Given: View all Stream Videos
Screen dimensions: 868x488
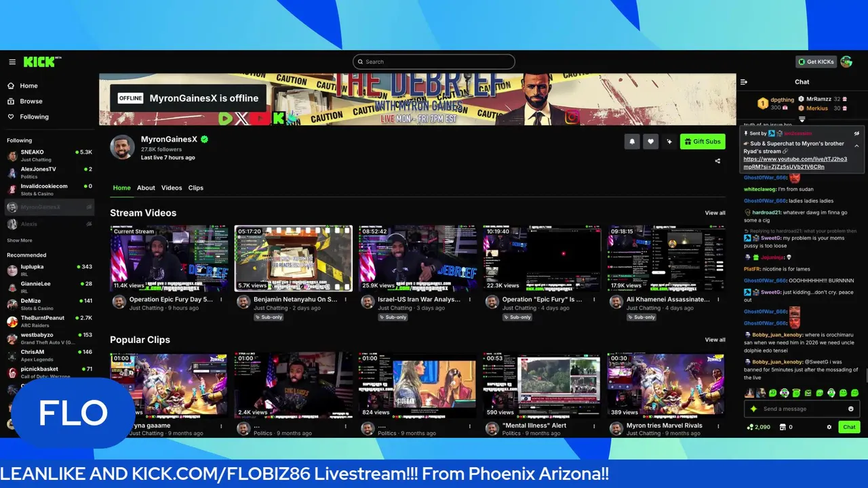Looking at the screenshot, I should tap(715, 213).
